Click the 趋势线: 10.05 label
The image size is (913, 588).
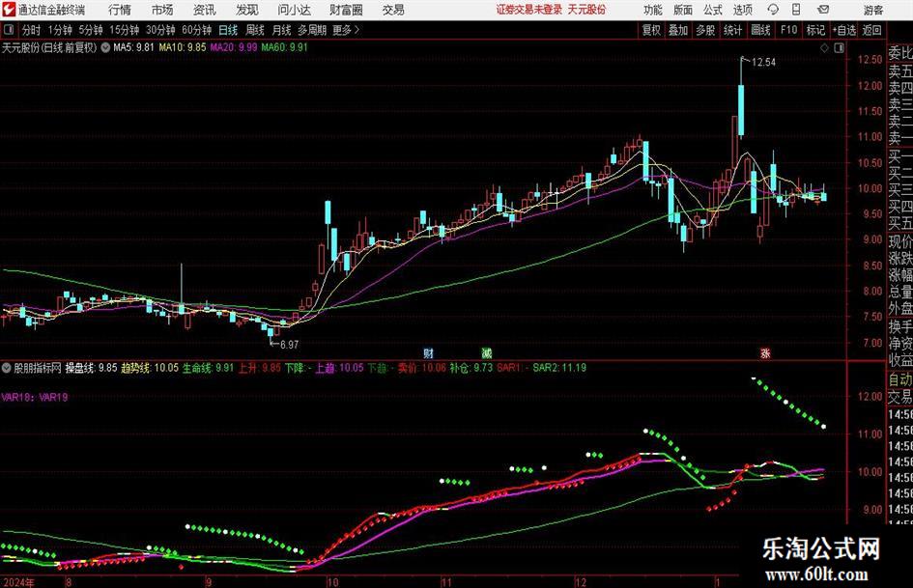[150, 368]
